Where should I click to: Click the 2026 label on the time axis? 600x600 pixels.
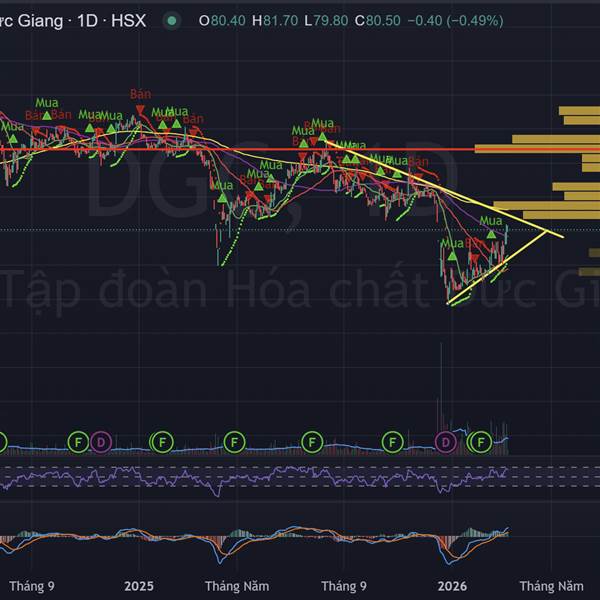pyautogui.click(x=452, y=586)
